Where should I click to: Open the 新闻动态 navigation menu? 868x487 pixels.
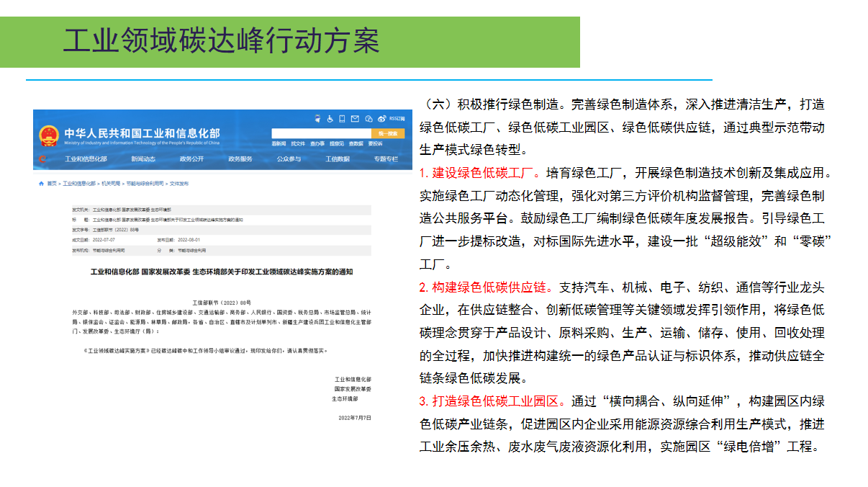click(x=143, y=159)
